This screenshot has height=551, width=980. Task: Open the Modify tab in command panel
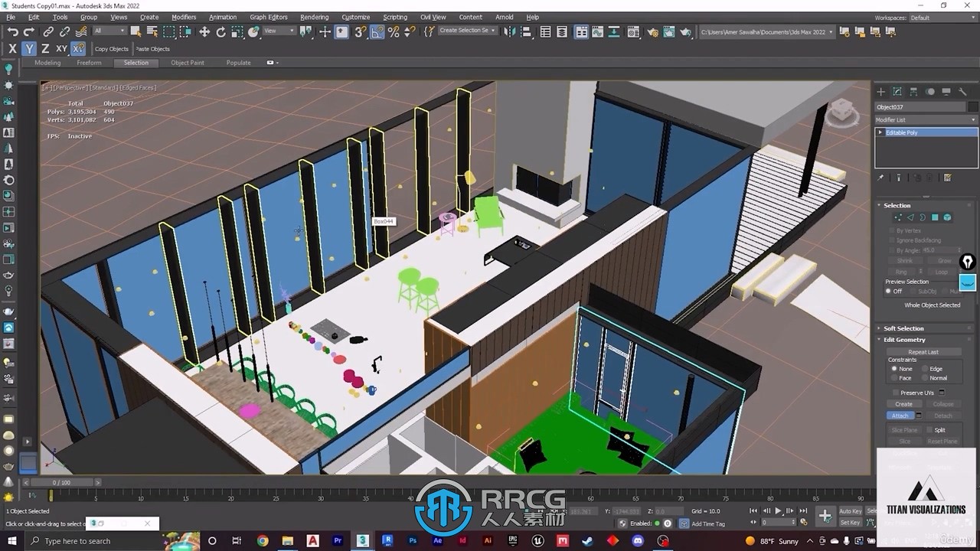(x=897, y=92)
